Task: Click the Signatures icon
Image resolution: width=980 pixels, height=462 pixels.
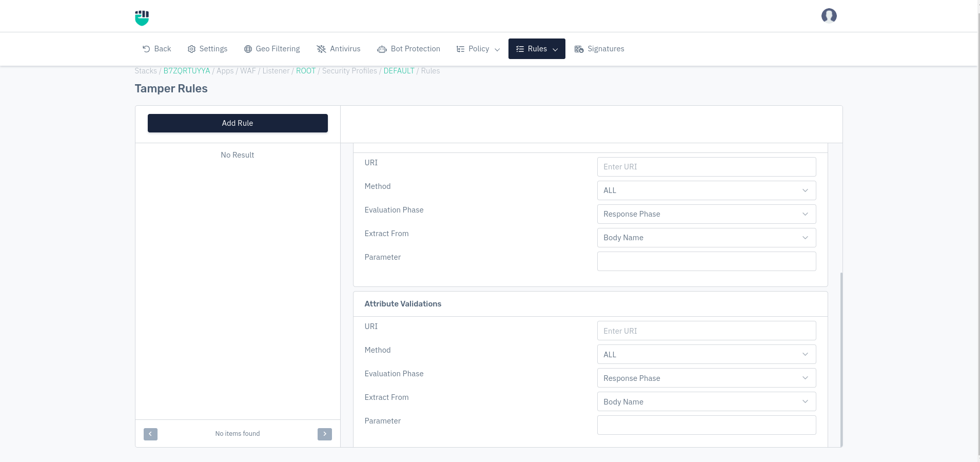Action: tap(579, 49)
